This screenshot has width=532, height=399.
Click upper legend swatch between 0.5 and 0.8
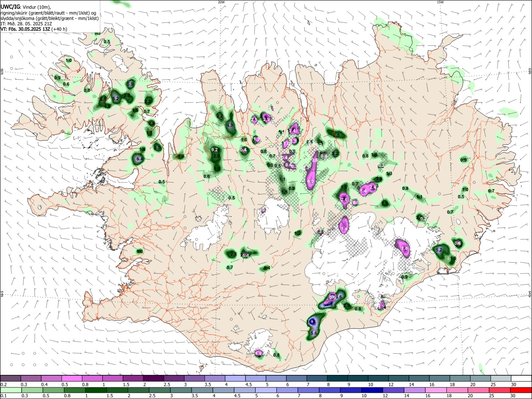click(x=71, y=378)
